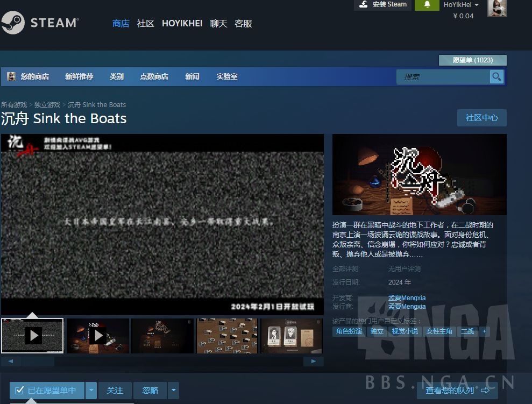This screenshot has height=404, width=532.
Task: Open the 忽略 dropdown arrow
Action: [173, 390]
